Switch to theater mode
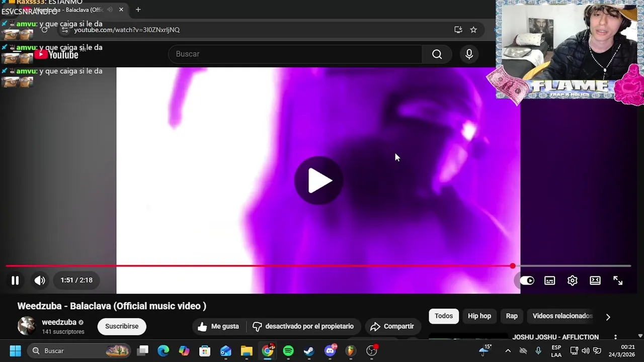Screen dimensions: 644x362 point(595,281)
